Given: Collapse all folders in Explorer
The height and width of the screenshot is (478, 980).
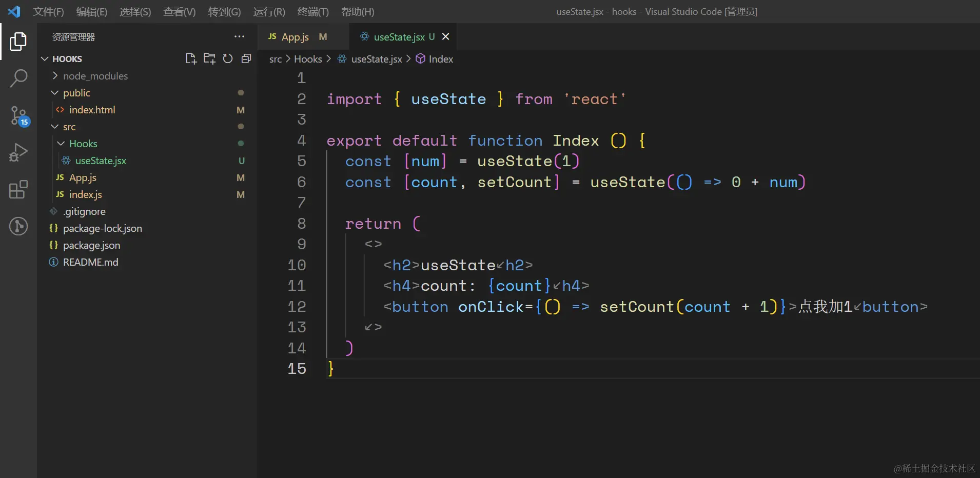Looking at the screenshot, I should [246, 58].
